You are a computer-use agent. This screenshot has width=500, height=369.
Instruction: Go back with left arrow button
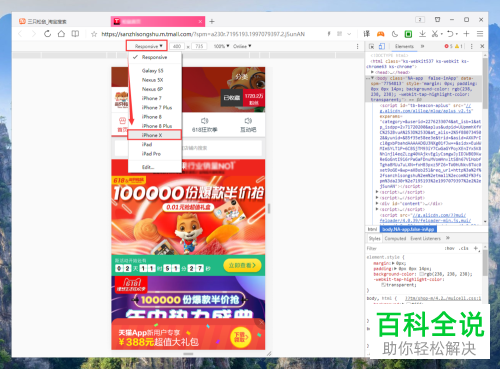point(20,34)
